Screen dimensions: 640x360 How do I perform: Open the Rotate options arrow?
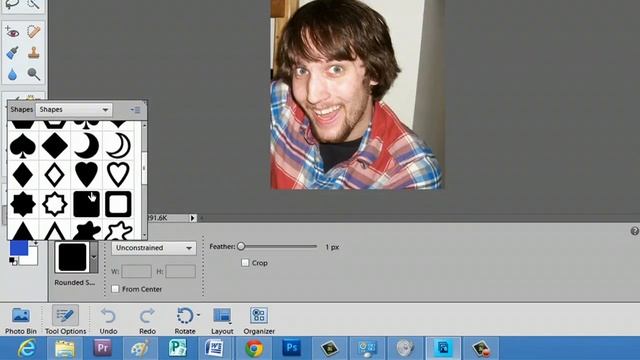pyautogui.click(x=198, y=315)
